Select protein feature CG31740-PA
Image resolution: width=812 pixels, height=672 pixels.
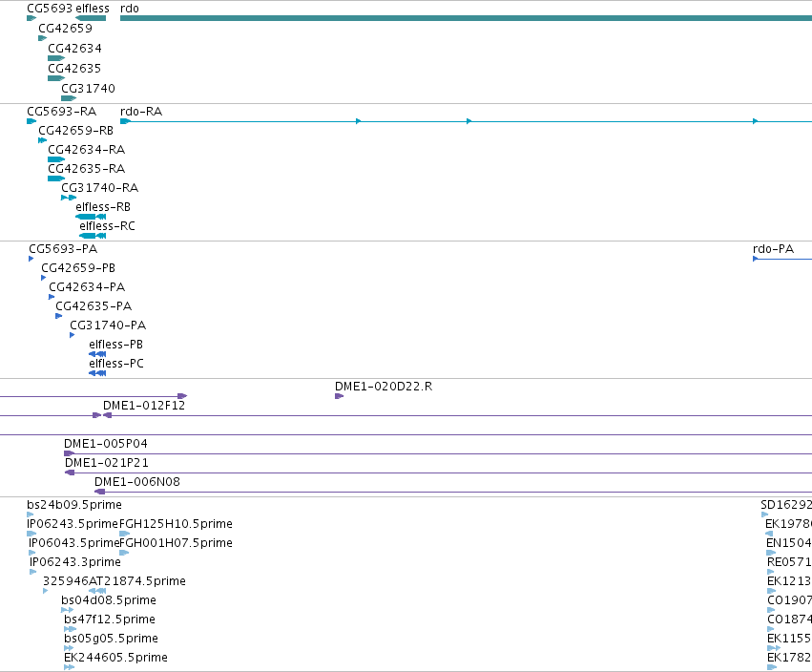(108, 325)
